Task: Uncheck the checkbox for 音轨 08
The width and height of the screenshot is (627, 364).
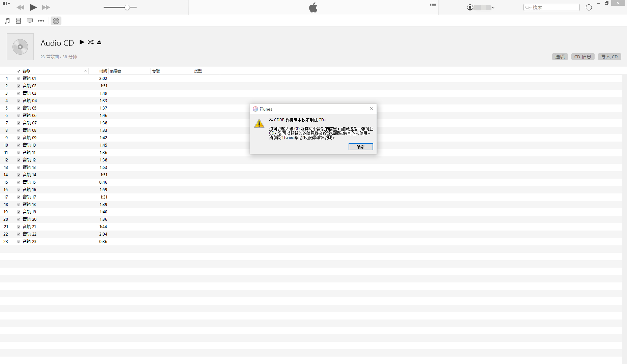Action: click(x=19, y=130)
